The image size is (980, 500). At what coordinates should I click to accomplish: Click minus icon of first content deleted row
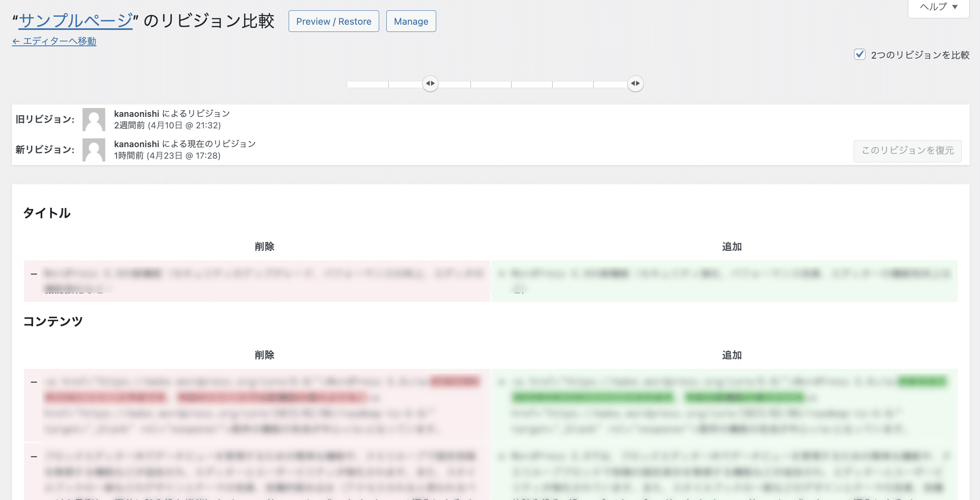pos(34,382)
